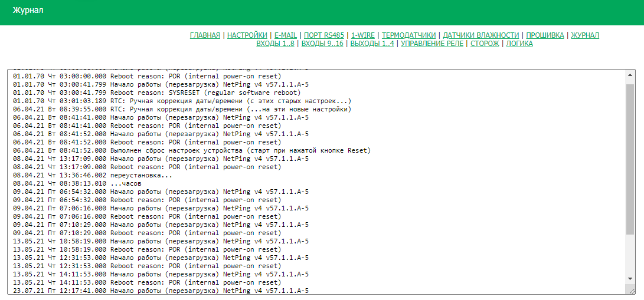Open ВХОДЫ 9..16 inputs page

pyautogui.click(x=322, y=44)
